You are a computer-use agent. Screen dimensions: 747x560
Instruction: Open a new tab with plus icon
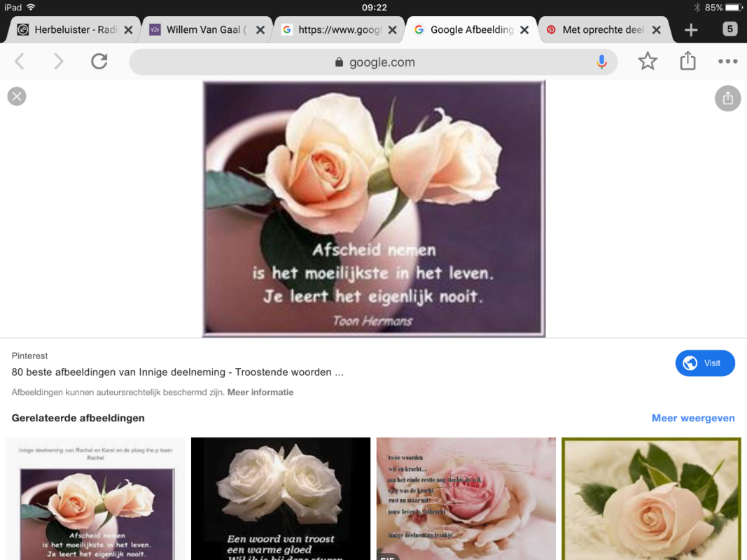691,30
